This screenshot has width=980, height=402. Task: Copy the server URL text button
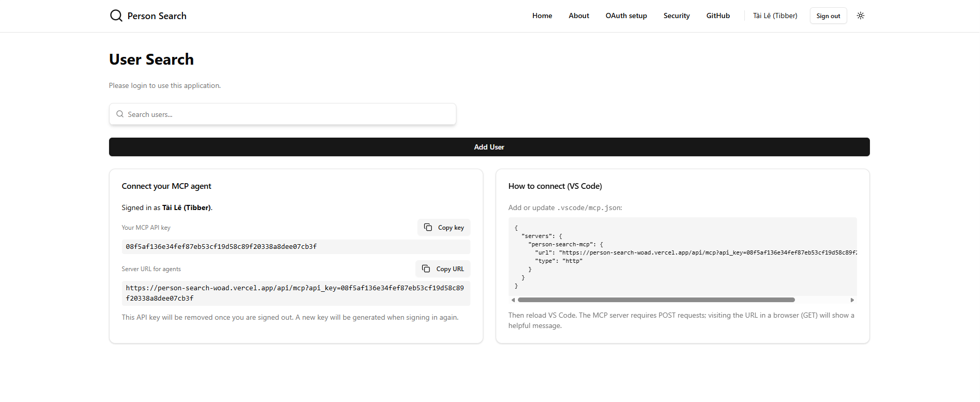tap(443, 269)
